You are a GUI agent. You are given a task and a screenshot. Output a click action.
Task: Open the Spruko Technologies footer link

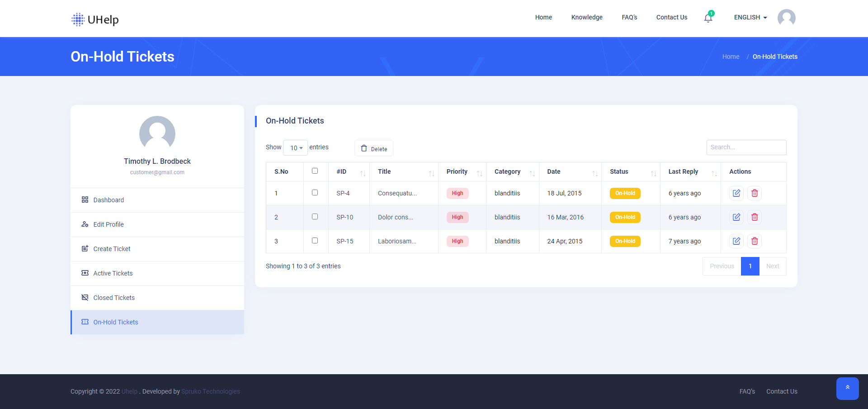[210, 391]
